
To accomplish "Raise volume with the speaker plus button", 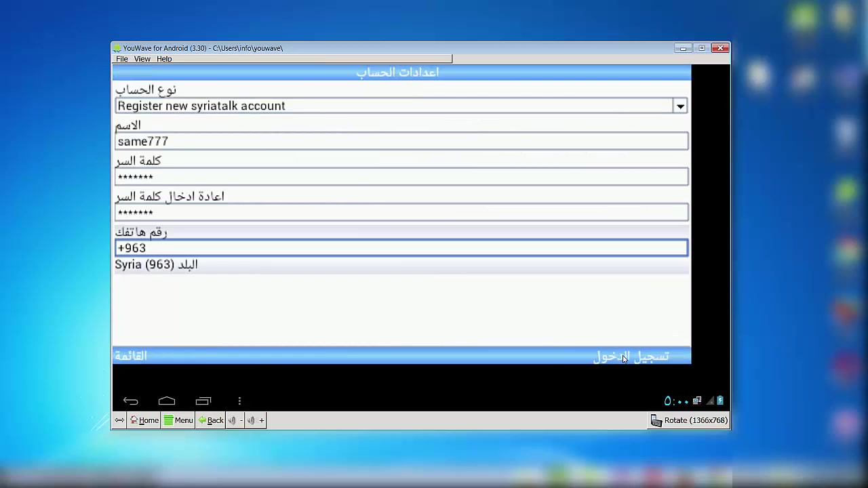I will tap(256, 420).
